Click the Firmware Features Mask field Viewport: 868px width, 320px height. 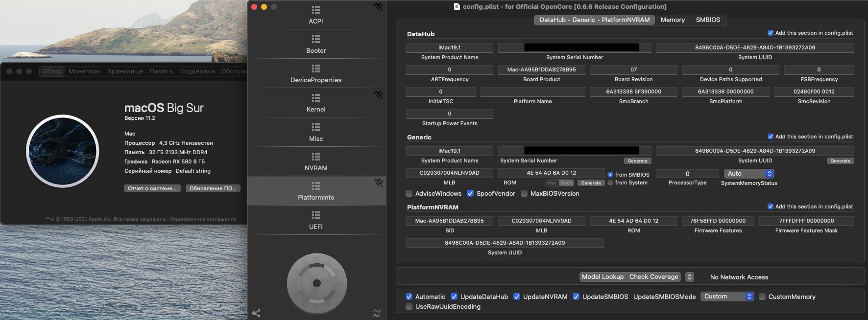(807, 221)
